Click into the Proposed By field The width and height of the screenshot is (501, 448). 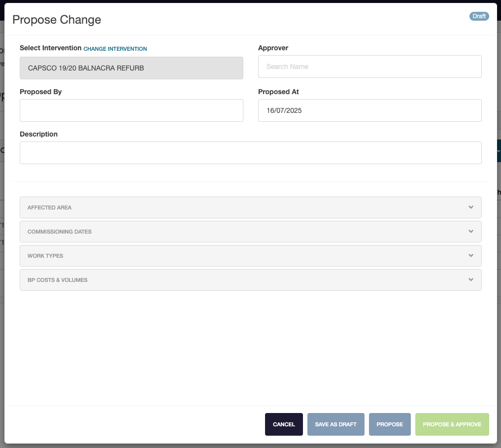pyautogui.click(x=131, y=110)
